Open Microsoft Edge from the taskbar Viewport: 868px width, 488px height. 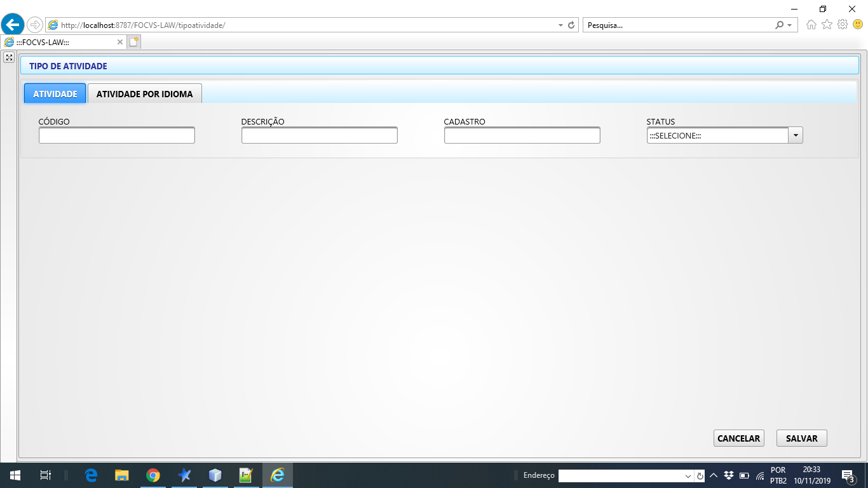pos(91,475)
